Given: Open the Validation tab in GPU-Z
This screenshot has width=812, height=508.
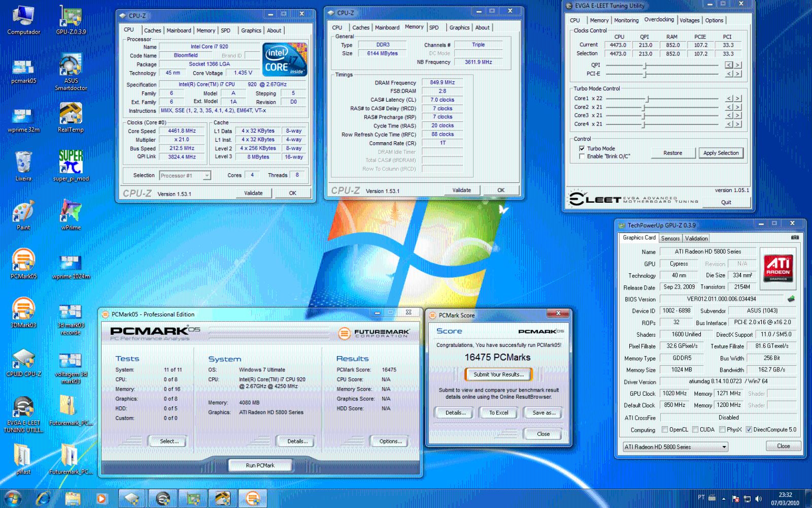Looking at the screenshot, I should tap(696, 238).
